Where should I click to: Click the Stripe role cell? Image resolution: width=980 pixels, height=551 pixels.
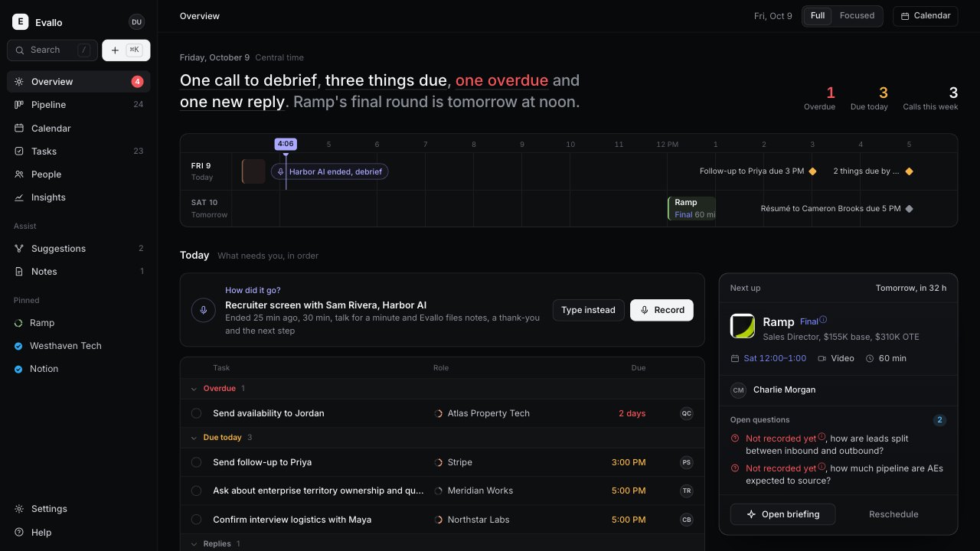pyautogui.click(x=453, y=462)
